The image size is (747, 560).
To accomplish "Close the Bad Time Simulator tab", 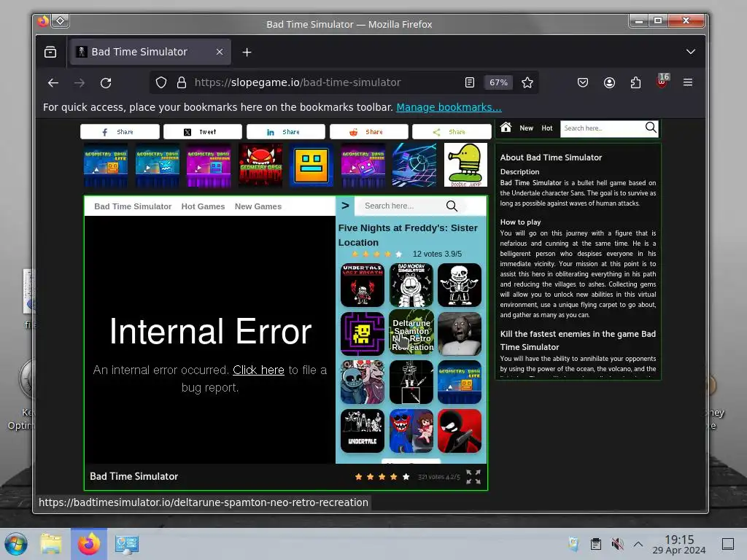I will [x=220, y=52].
